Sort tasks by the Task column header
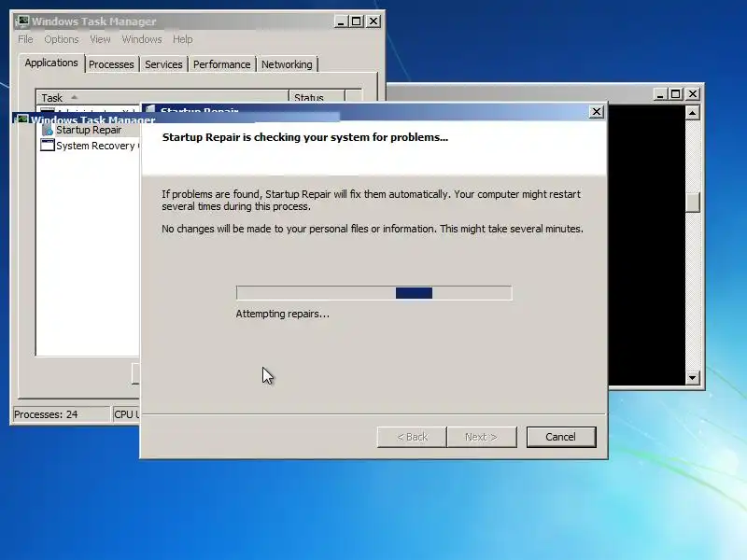 click(162, 97)
